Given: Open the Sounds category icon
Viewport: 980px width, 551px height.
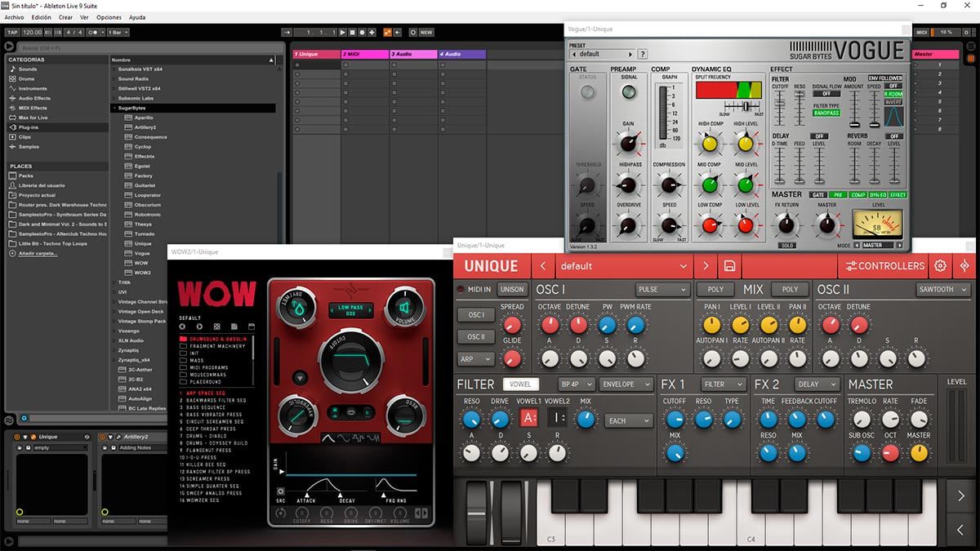Looking at the screenshot, I should click(x=11, y=69).
